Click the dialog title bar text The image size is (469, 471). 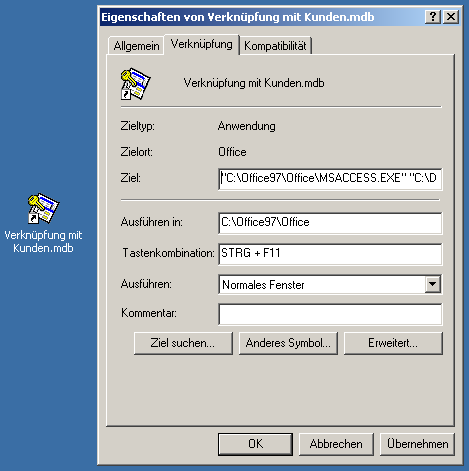pyautogui.click(x=238, y=17)
